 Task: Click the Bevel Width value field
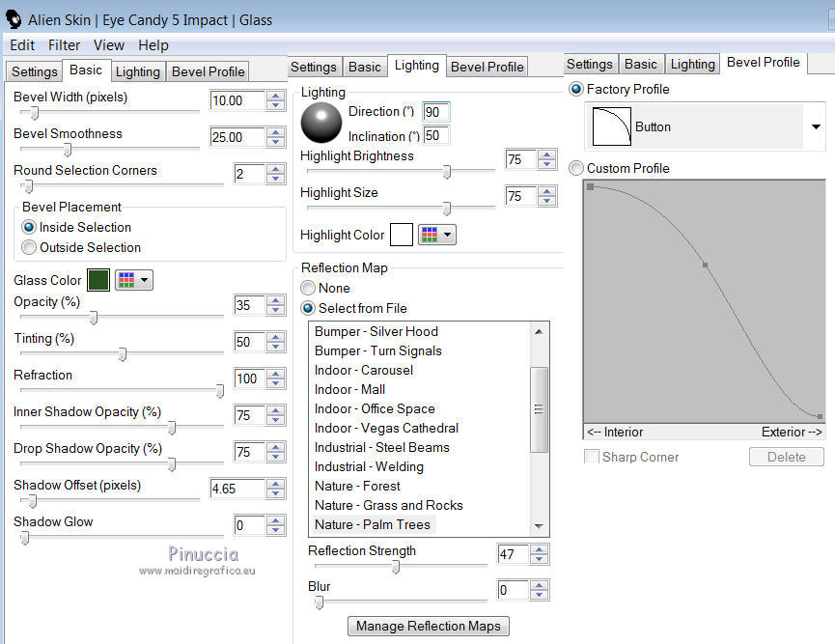pos(237,100)
